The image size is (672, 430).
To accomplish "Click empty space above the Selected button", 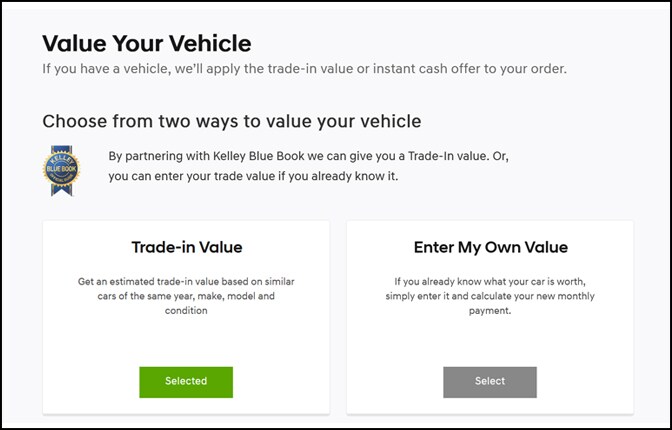I will click(x=186, y=343).
